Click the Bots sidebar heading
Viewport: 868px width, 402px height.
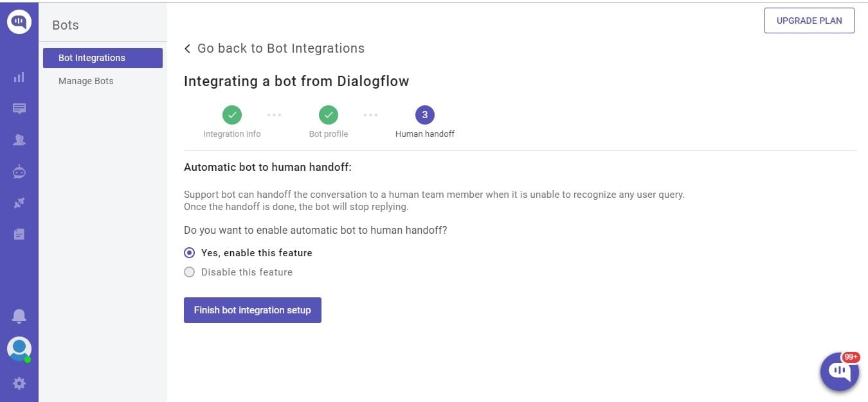pyautogui.click(x=66, y=25)
